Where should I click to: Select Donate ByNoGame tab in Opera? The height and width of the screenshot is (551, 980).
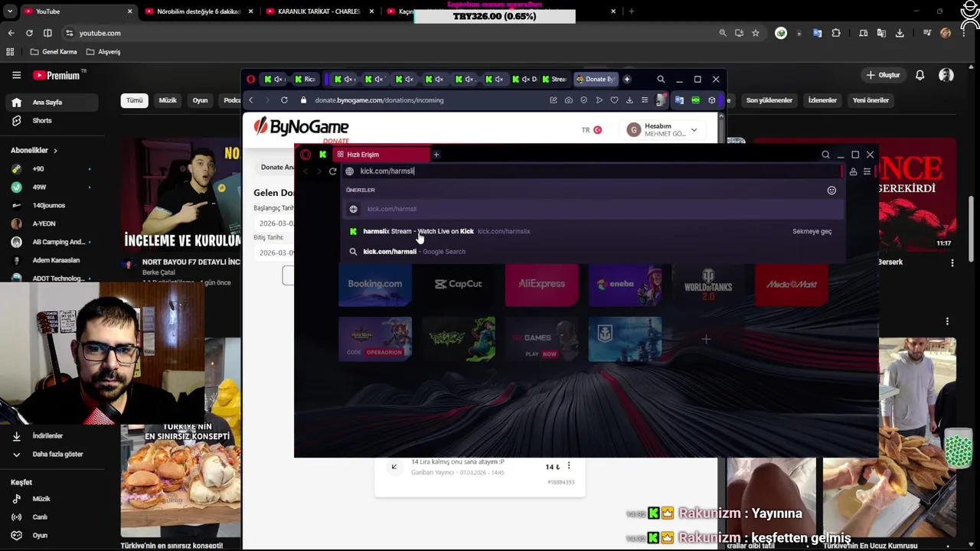[595, 79]
